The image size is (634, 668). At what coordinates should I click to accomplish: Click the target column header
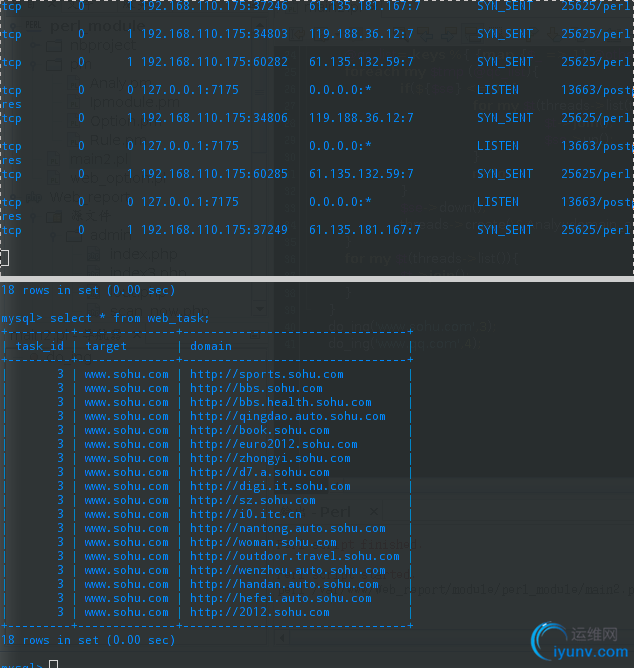[x=106, y=346]
